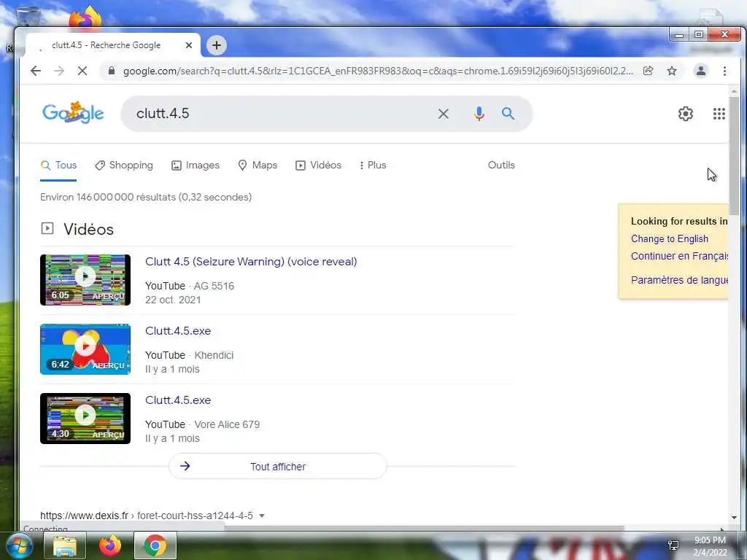
Task: Open the www.dexis.fr result URL
Action: [146, 516]
